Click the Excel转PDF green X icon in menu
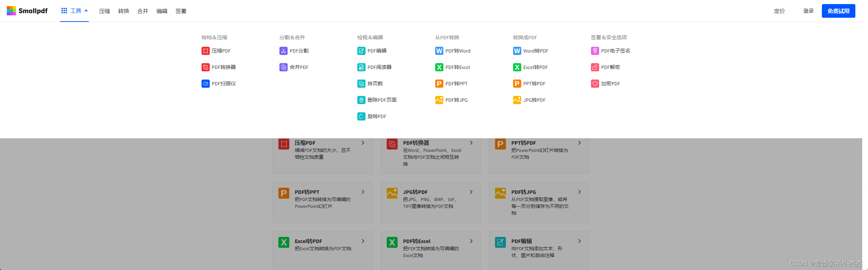Screen dimensions: 868x270 [517, 67]
